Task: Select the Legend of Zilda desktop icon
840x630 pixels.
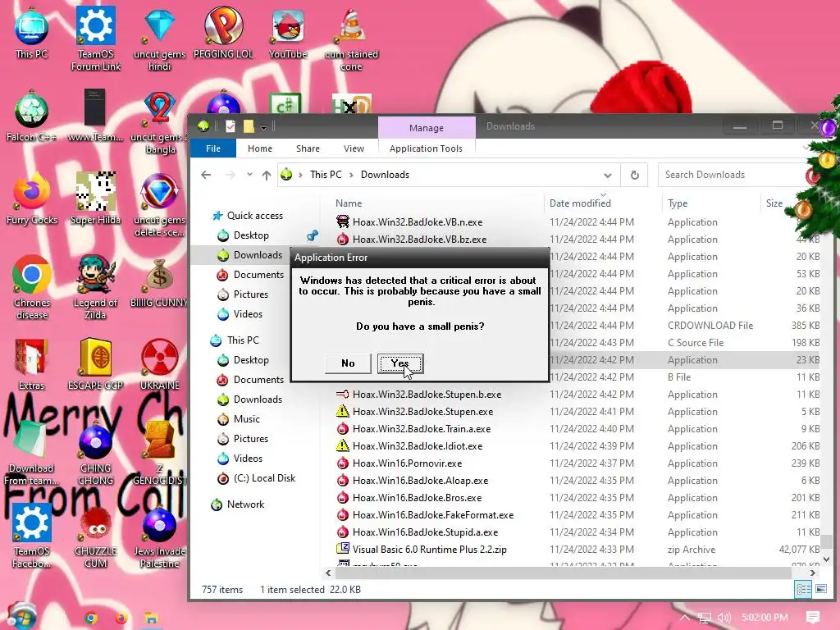Action: point(95,288)
